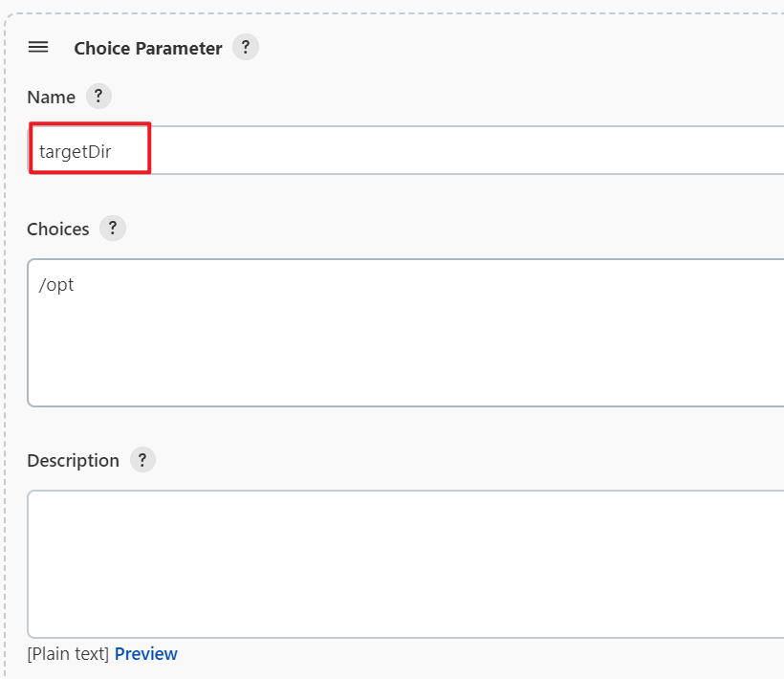Click into the Description text box
This screenshot has width=784, height=679.
pos(405,564)
